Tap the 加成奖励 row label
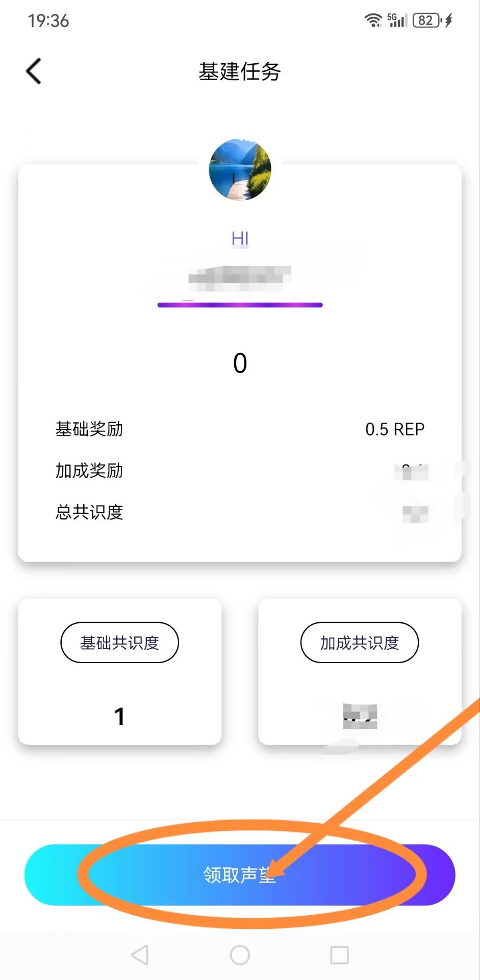Image resolution: width=480 pixels, height=980 pixels. (89, 470)
